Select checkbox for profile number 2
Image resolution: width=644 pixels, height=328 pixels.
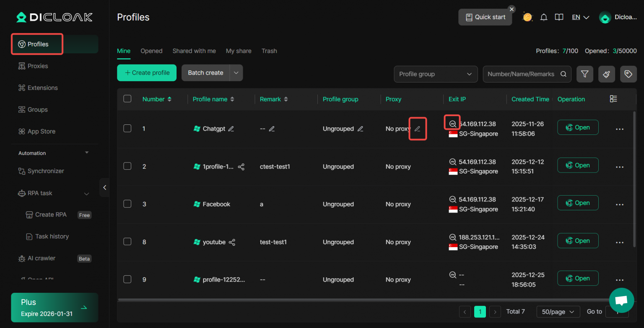[127, 166]
